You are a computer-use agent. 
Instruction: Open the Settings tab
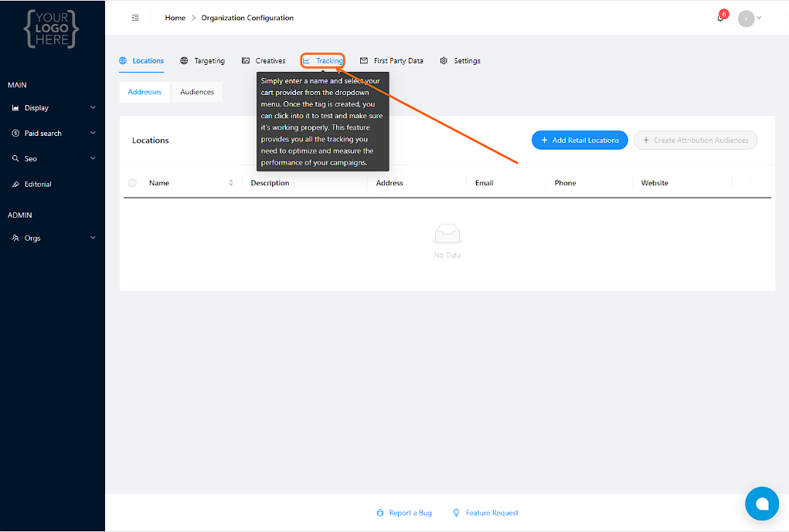tap(460, 61)
